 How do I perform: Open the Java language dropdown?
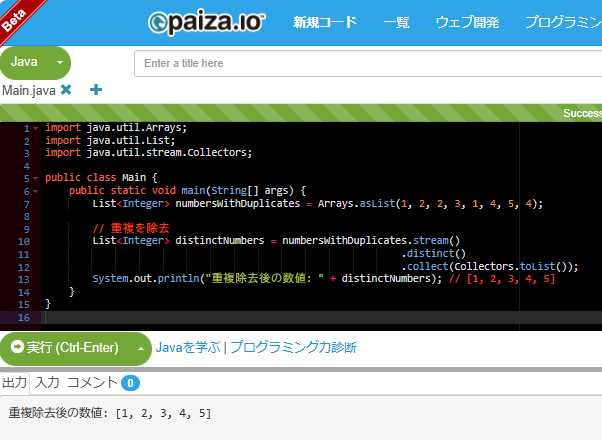tap(59, 62)
